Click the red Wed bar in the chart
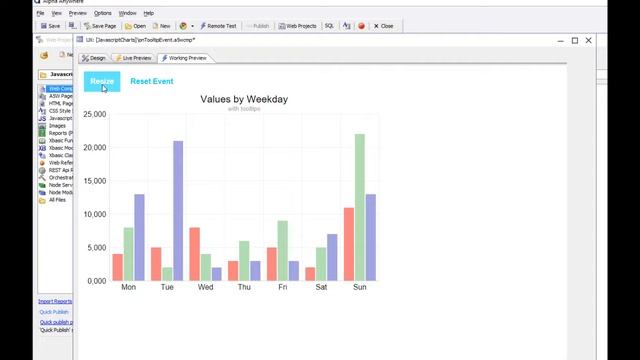 click(195, 254)
